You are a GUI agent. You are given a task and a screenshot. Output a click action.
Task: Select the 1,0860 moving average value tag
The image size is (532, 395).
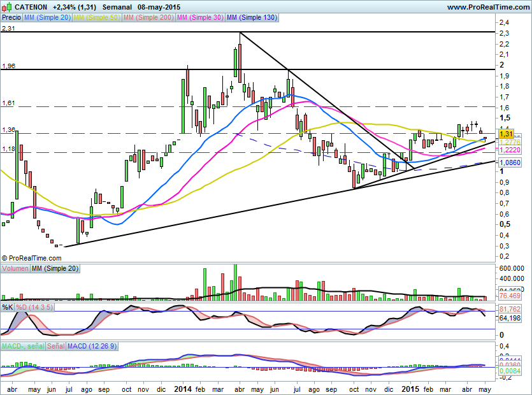pos(510,162)
